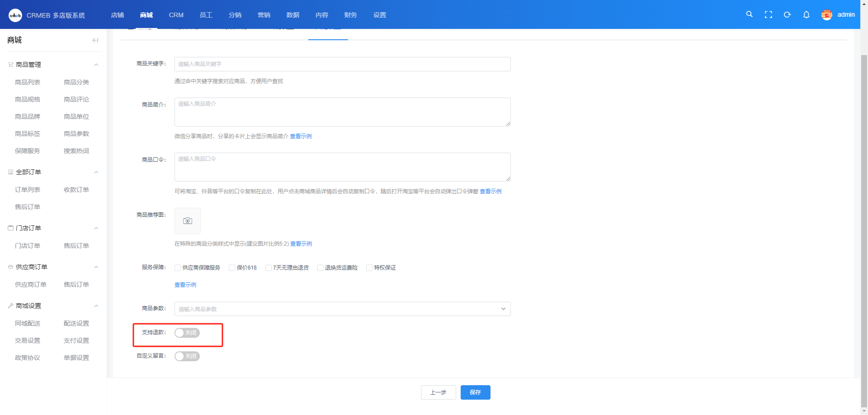Screen dimensions: 868x415
Task: Collapse the 商城 sidebar arrow icon
Action: pos(95,40)
